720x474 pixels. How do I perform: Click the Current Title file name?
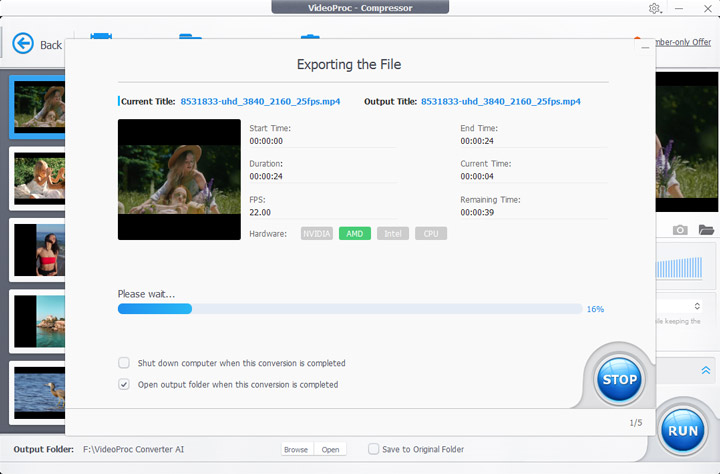pyautogui.click(x=260, y=102)
